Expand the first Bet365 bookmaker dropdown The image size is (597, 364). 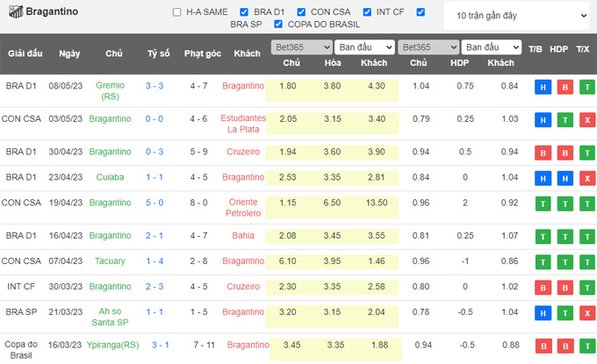(300, 46)
